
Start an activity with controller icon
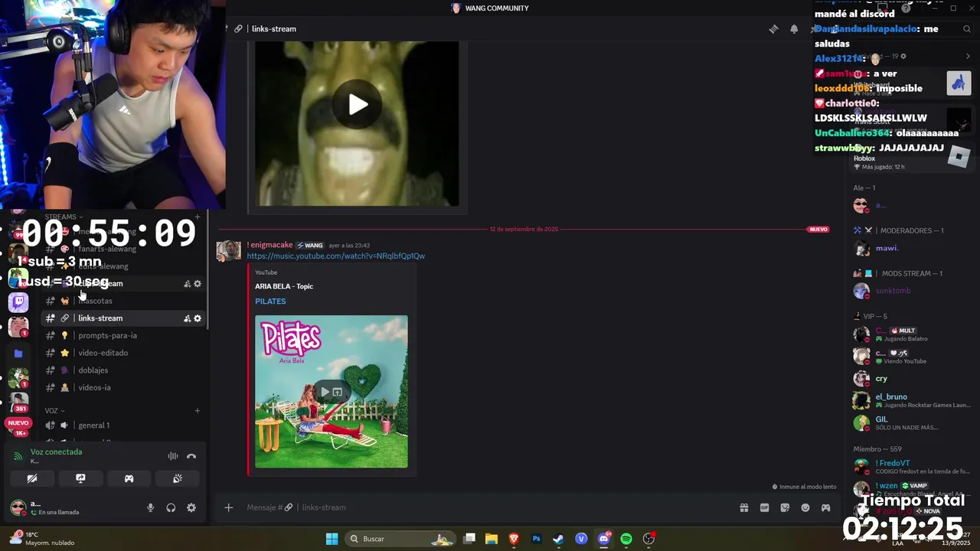(x=129, y=479)
